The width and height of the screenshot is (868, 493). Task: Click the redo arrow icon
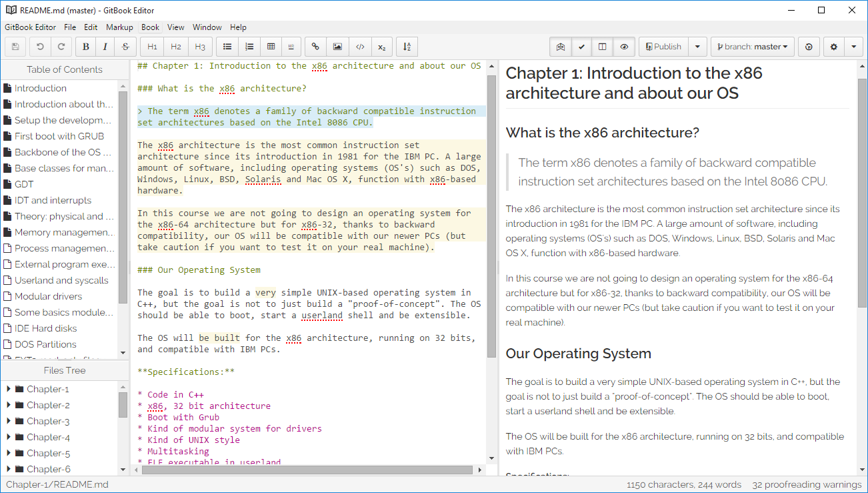click(x=61, y=47)
